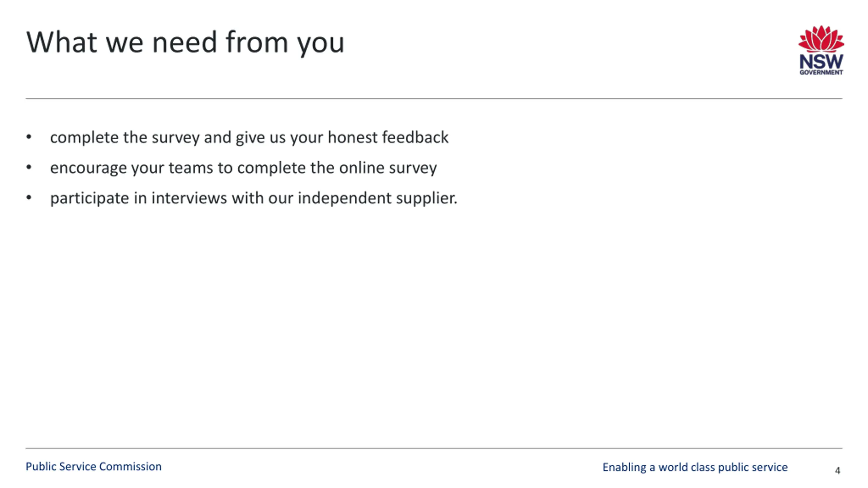
Task: Click the bullet marker before 'complete the survey'
Action: [29, 137]
